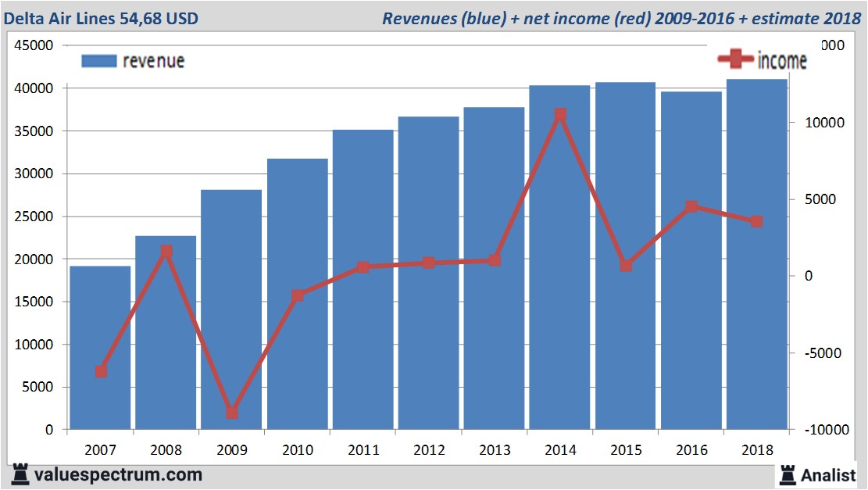Click the 2016 year label on x-axis
Screen dimensions: 868x490
[x=691, y=449]
